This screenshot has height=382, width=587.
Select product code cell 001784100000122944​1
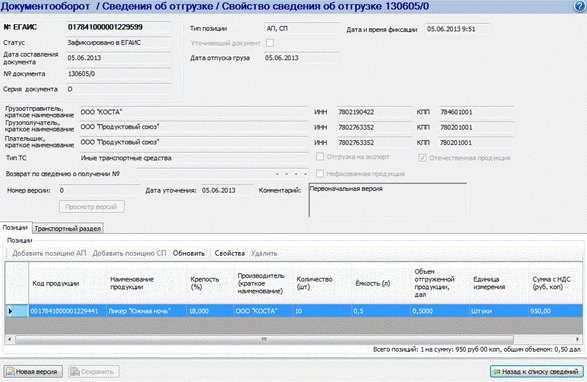point(68,311)
